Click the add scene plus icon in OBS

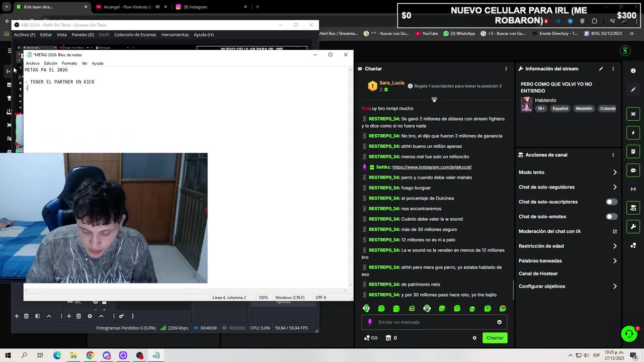[x=17, y=316]
